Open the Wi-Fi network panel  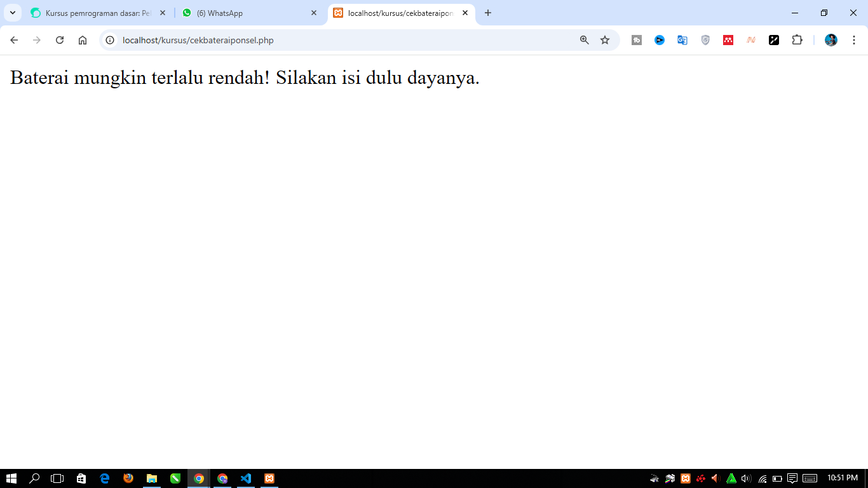pos(763,478)
